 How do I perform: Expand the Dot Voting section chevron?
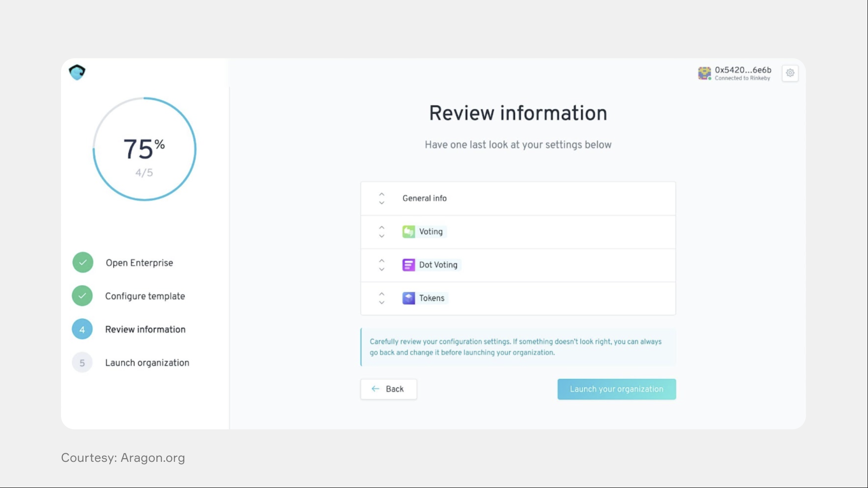point(382,265)
